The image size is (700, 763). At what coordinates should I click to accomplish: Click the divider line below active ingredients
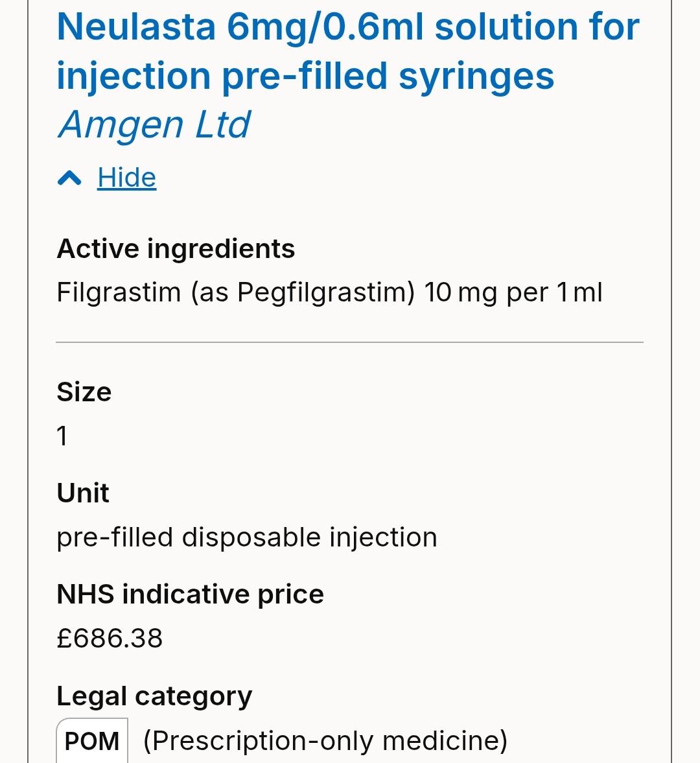350,342
